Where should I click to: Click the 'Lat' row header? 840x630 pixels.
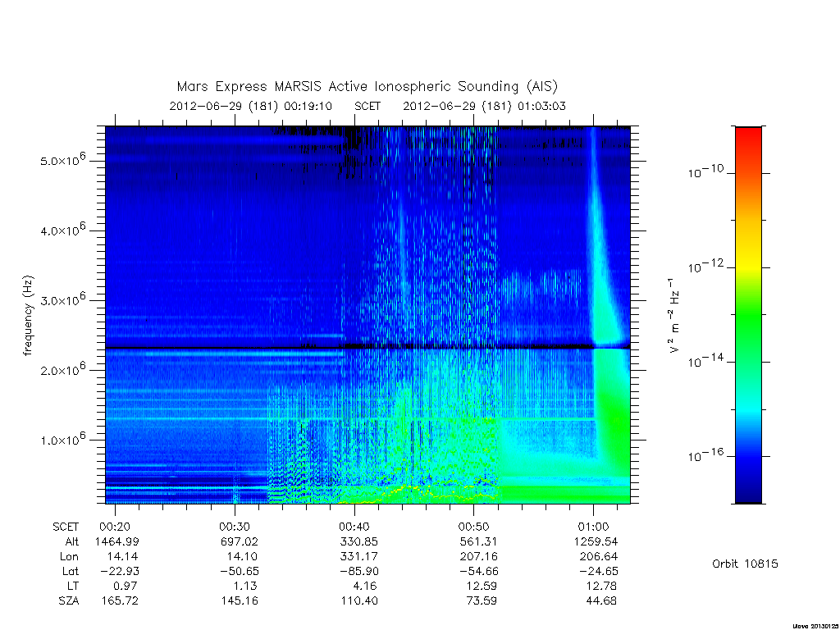[x=71, y=571]
